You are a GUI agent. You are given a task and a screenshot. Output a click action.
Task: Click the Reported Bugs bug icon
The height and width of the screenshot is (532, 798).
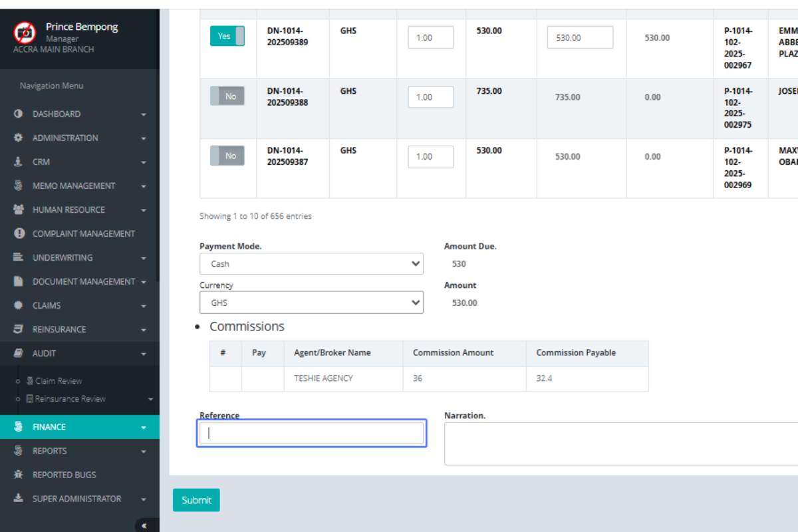pos(19,475)
